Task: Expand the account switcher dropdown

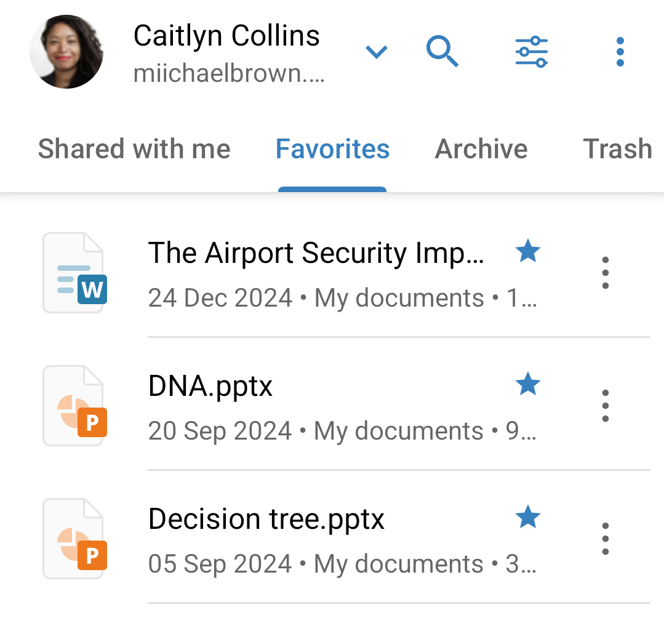Action: (376, 52)
